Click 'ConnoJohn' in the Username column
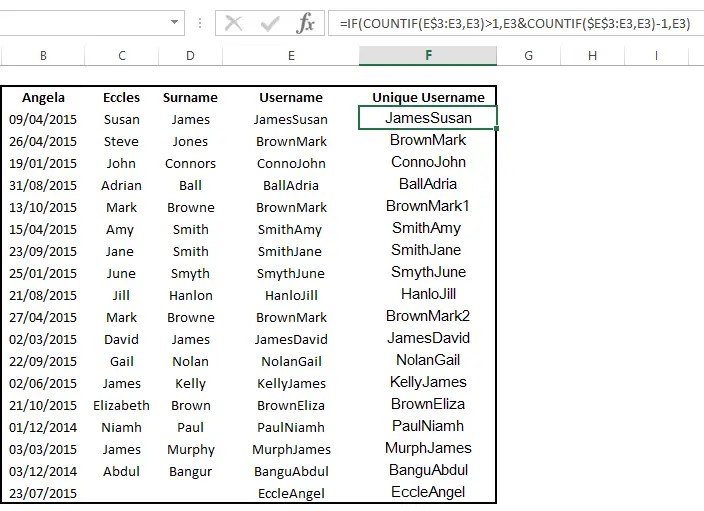 (x=291, y=163)
